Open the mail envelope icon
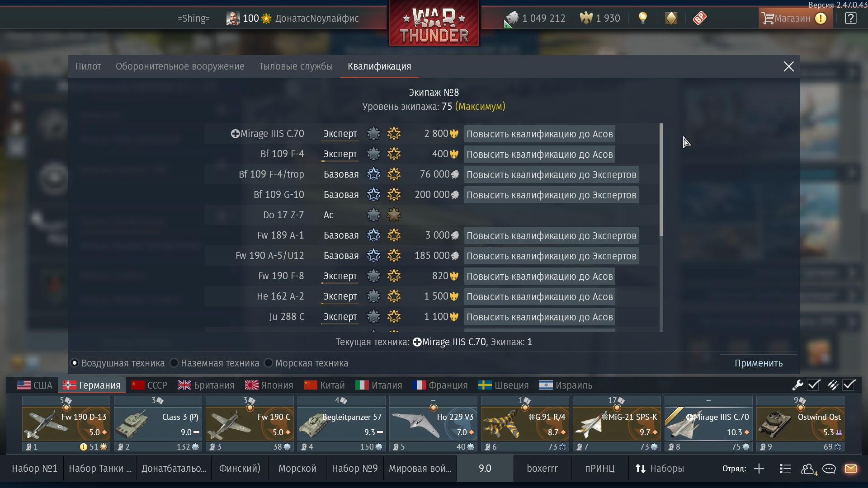Screen dimensions: 868x488 pos(851,469)
